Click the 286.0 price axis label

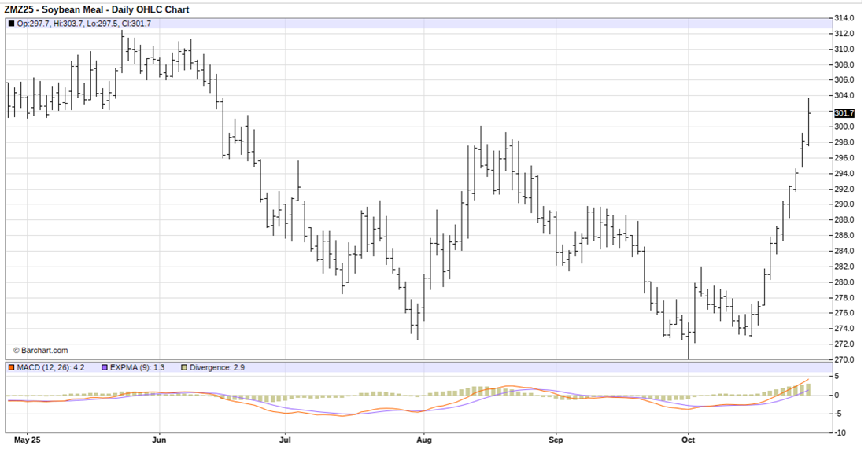click(x=844, y=236)
